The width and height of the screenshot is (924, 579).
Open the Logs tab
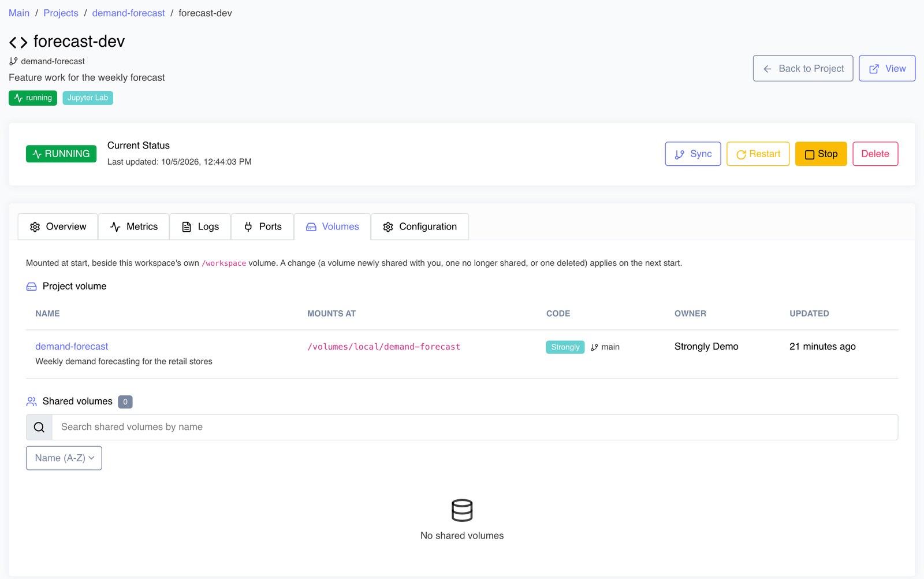[x=200, y=227]
